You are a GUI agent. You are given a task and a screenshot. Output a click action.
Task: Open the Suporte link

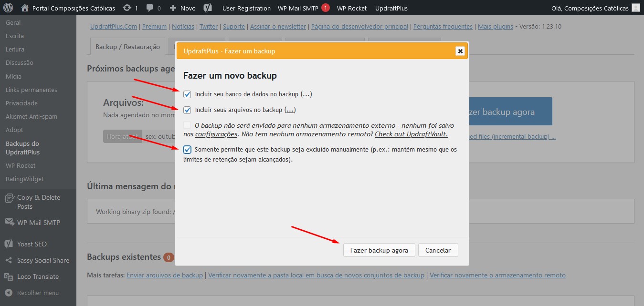coord(234,27)
